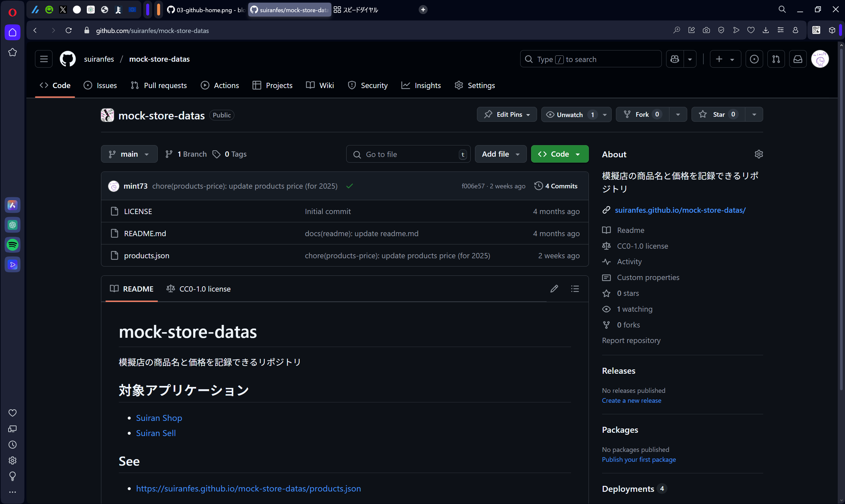Follow the Create a new release link

pos(631,400)
